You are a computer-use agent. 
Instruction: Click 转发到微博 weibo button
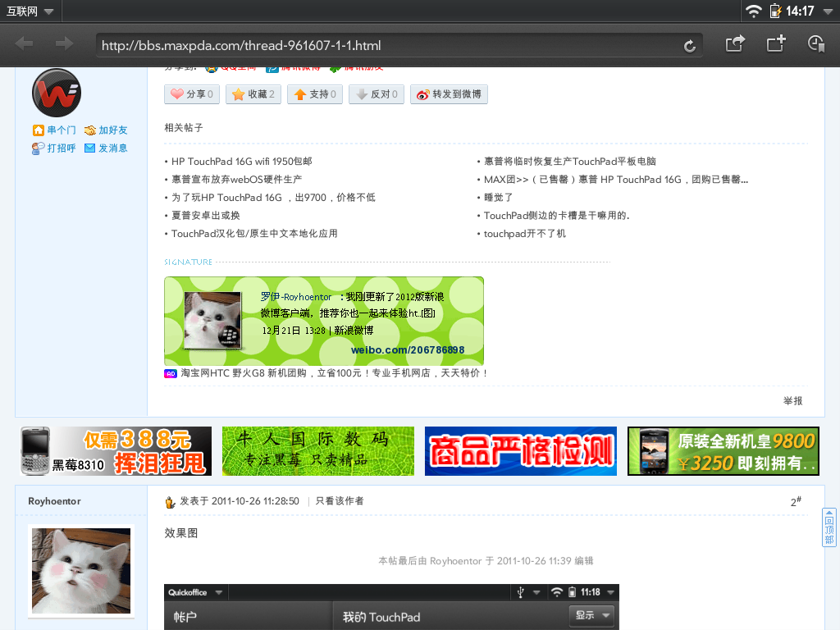pyautogui.click(x=449, y=94)
